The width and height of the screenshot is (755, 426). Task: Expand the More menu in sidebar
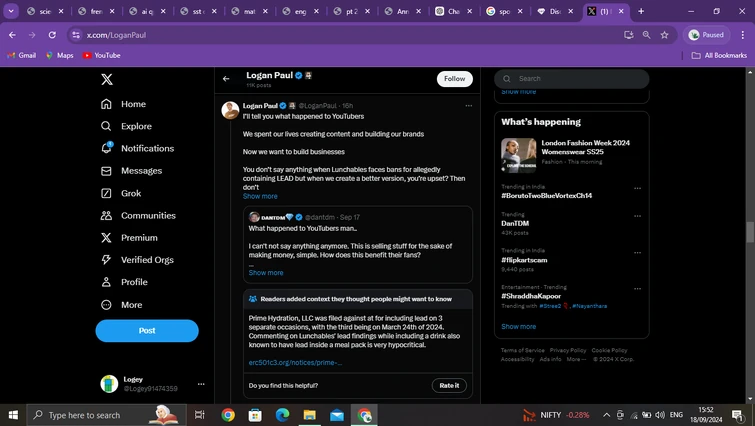[121, 305]
